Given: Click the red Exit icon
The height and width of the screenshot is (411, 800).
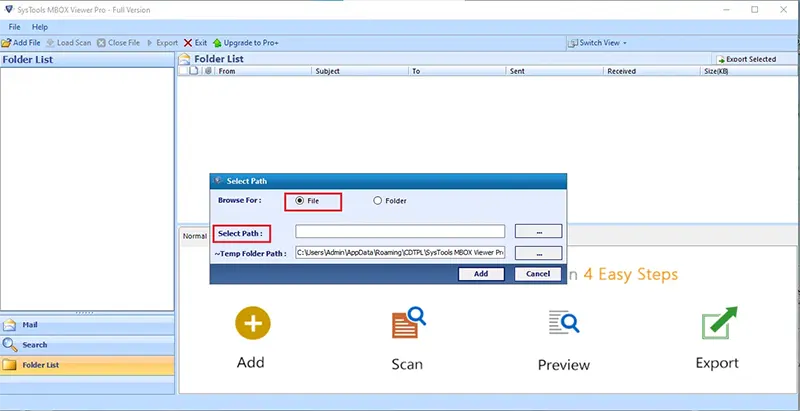Looking at the screenshot, I should (x=188, y=43).
